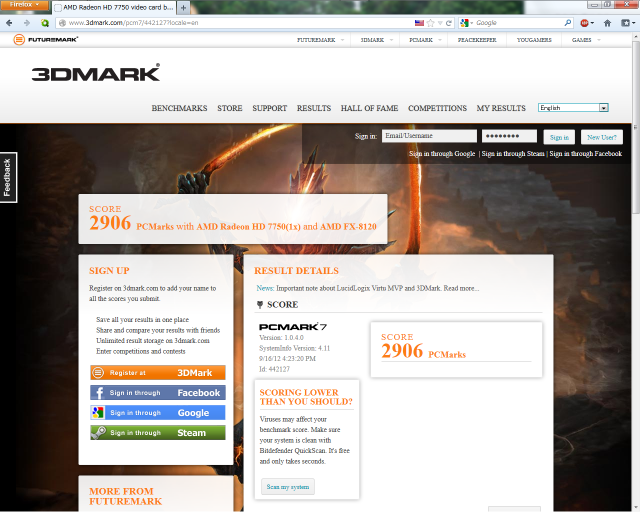
Task: Click the Register at 3DMark button
Action: 158,373
